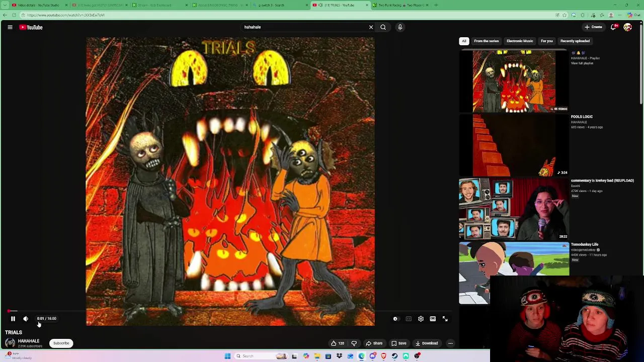Screen dimensions: 644x362
Task: Go back in browser history
Action: point(5,15)
